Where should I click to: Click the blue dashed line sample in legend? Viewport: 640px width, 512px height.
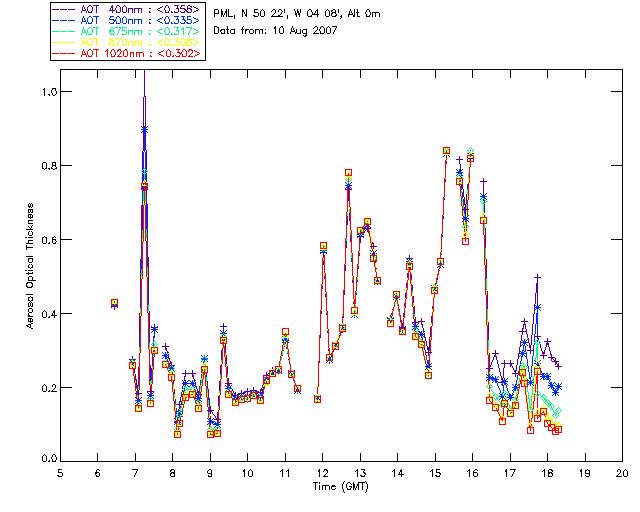pos(64,20)
